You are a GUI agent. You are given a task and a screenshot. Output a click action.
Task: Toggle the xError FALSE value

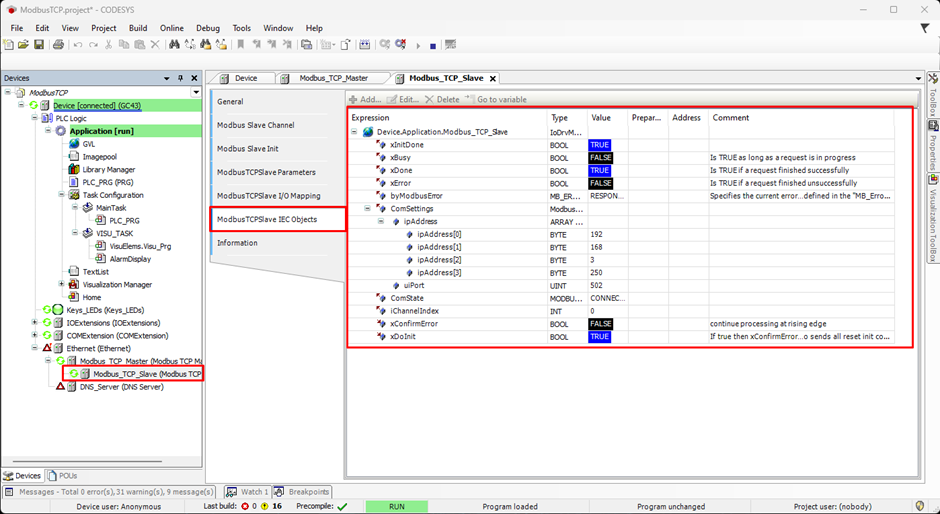coord(601,183)
